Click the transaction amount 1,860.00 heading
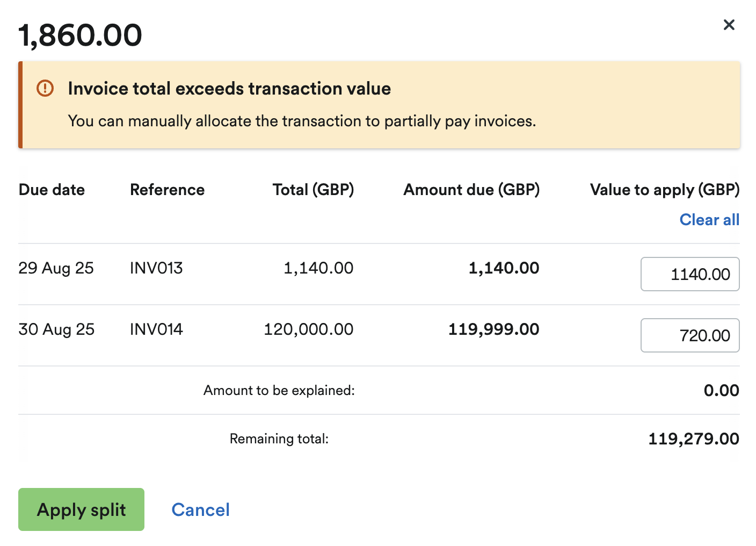Viewport: 756px width, 546px height. [80, 35]
